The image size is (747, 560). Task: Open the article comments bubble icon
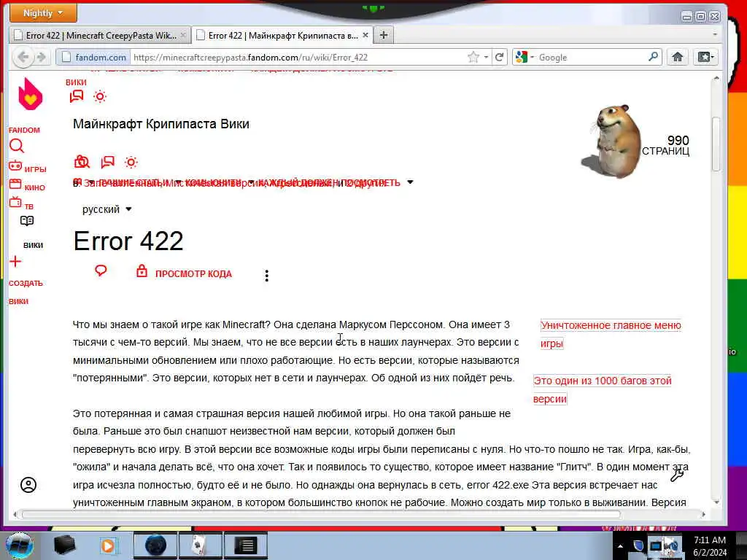[101, 271]
